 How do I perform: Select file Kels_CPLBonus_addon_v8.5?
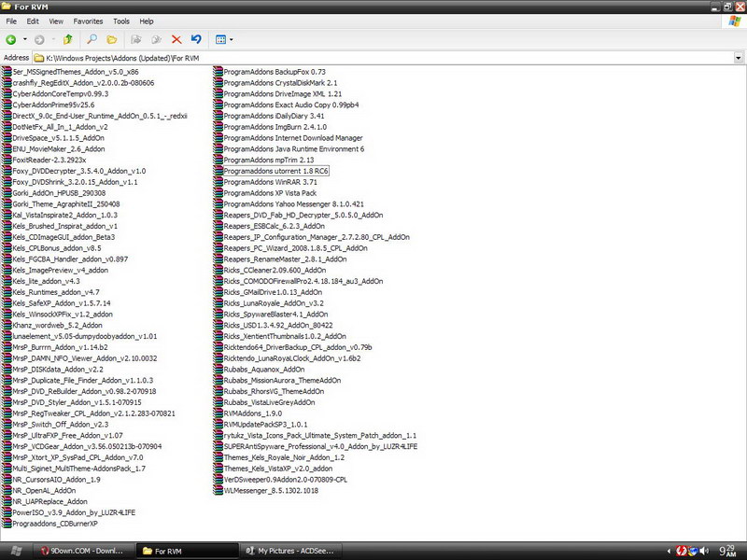pos(57,248)
